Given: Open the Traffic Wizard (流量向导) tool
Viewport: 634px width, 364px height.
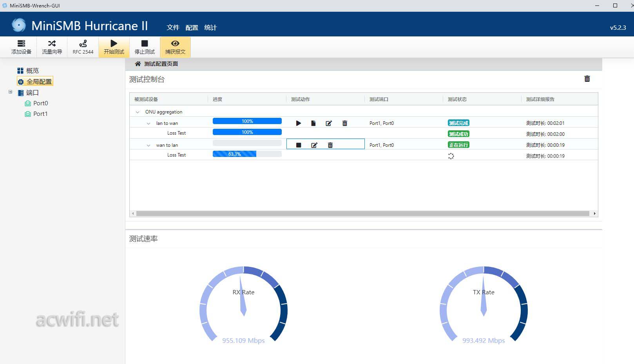Looking at the screenshot, I should point(52,47).
